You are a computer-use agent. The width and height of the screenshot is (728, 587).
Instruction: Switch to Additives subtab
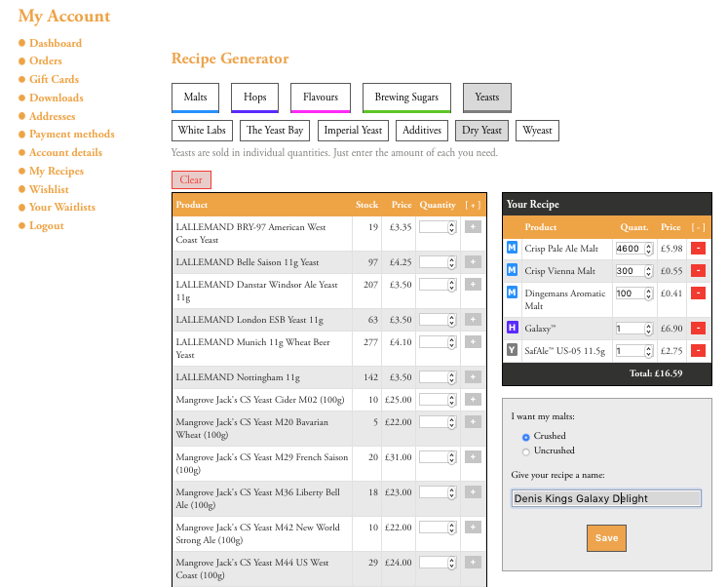(x=422, y=131)
